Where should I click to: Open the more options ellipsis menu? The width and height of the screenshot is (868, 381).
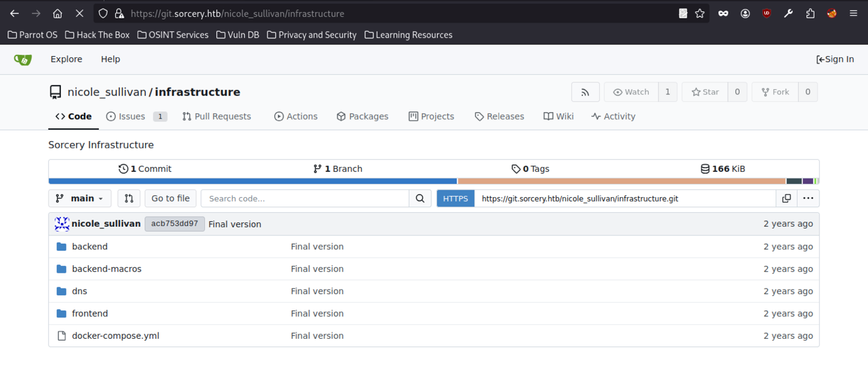click(808, 198)
